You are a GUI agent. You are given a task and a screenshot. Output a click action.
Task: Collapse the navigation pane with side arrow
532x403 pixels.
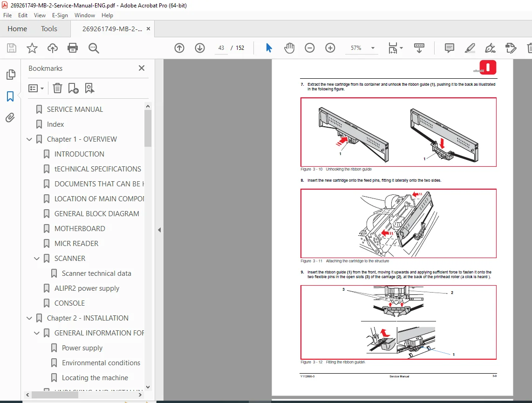point(159,230)
